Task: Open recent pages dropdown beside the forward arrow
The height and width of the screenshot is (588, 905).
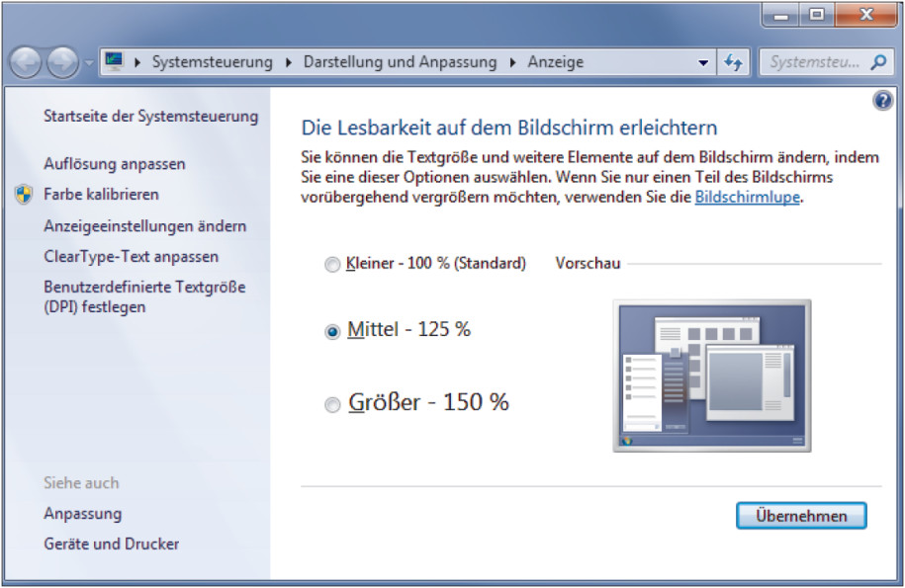Action: [x=88, y=63]
